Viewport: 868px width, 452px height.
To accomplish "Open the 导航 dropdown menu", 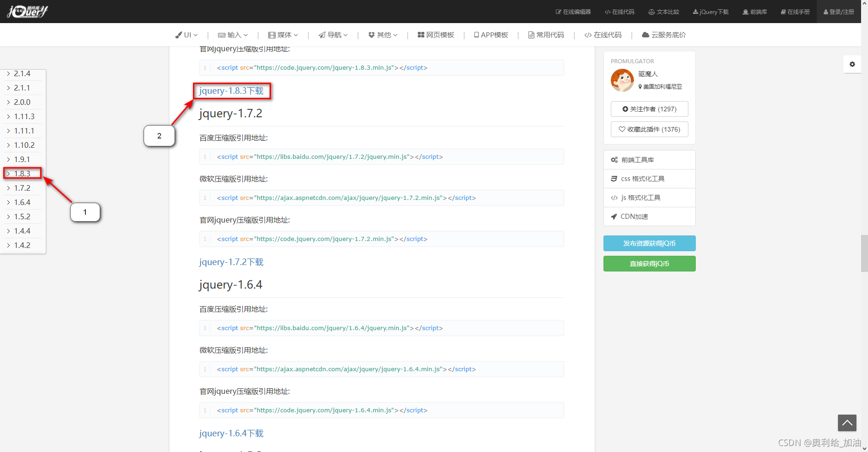I will [333, 35].
